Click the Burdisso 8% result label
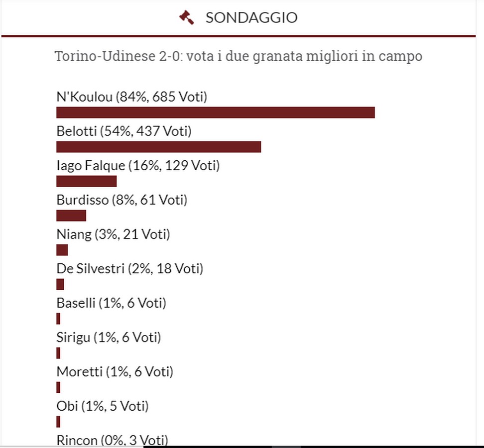This screenshot has width=484, height=448. pyautogui.click(x=122, y=200)
